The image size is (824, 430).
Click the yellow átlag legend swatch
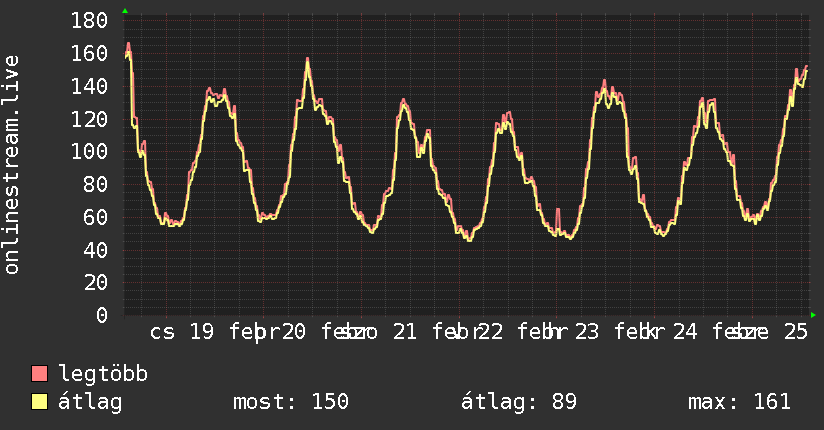coord(40,402)
